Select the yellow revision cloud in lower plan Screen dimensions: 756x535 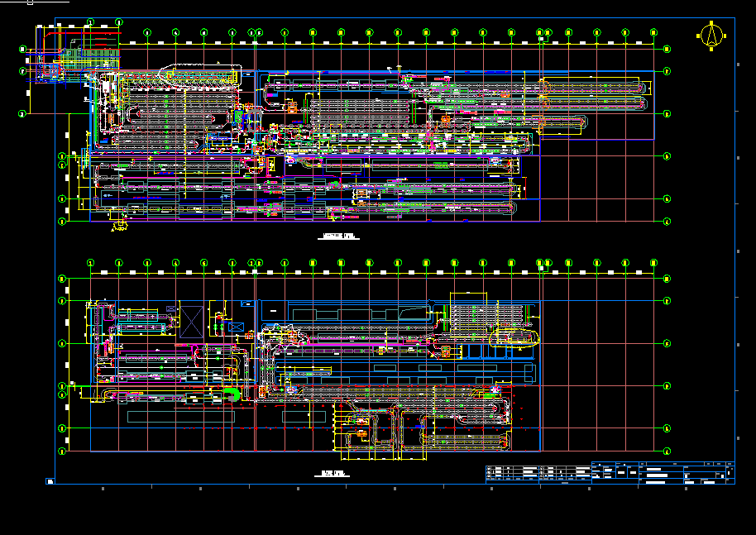(x=514, y=337)
